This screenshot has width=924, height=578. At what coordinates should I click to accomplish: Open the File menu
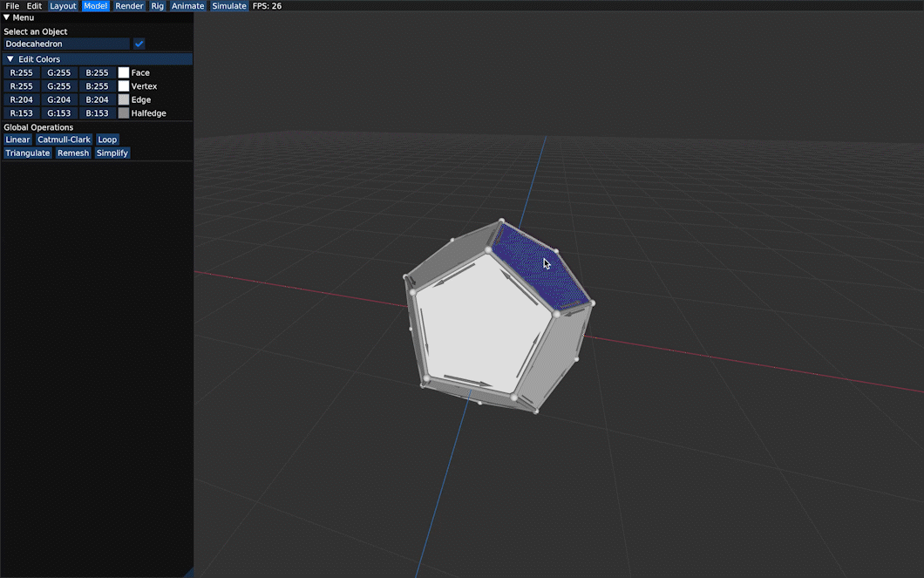point(12,6)
